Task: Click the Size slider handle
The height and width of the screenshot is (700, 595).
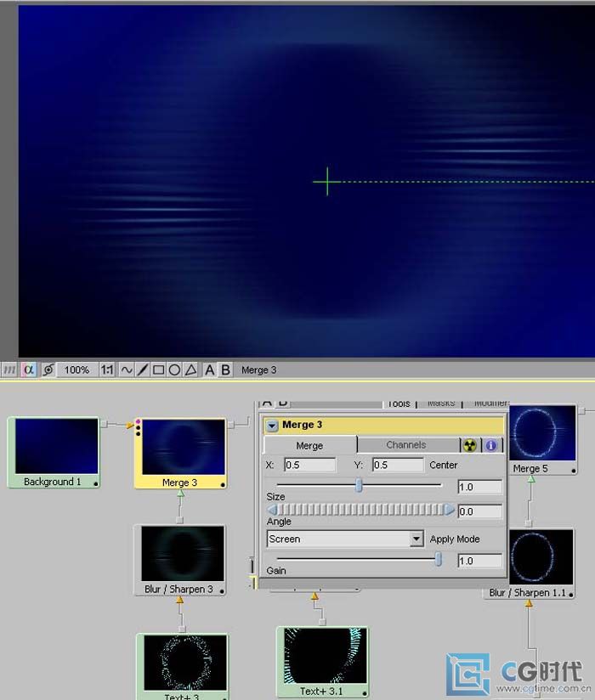Action: pos(359,485)
